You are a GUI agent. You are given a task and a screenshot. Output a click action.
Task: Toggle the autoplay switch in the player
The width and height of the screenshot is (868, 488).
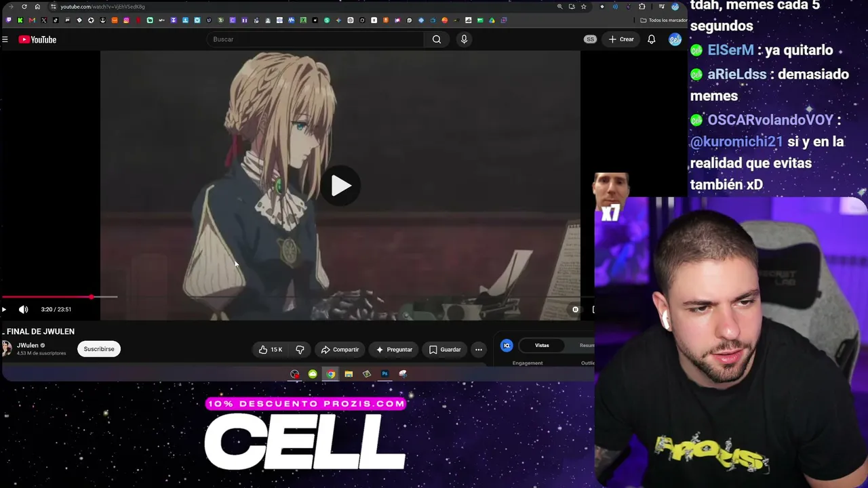[x=575, y=310]
